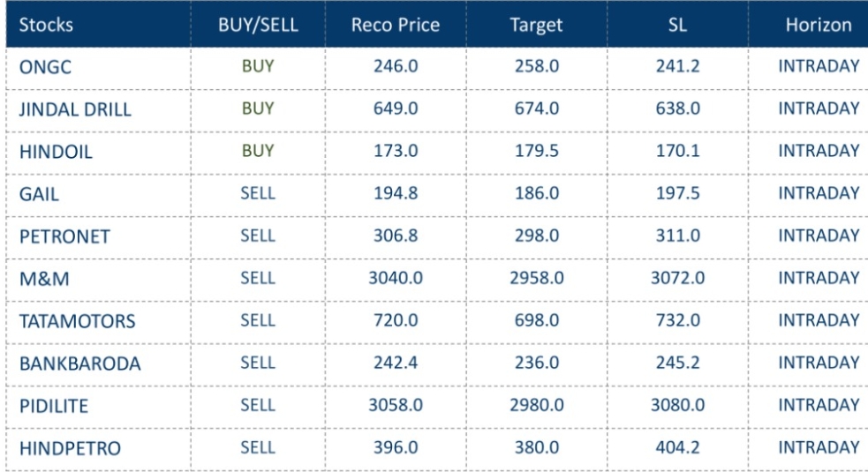The image size is (868, 472).
Task: Click the SL column header
Action: pyautogui.click(x=678, y=25)
